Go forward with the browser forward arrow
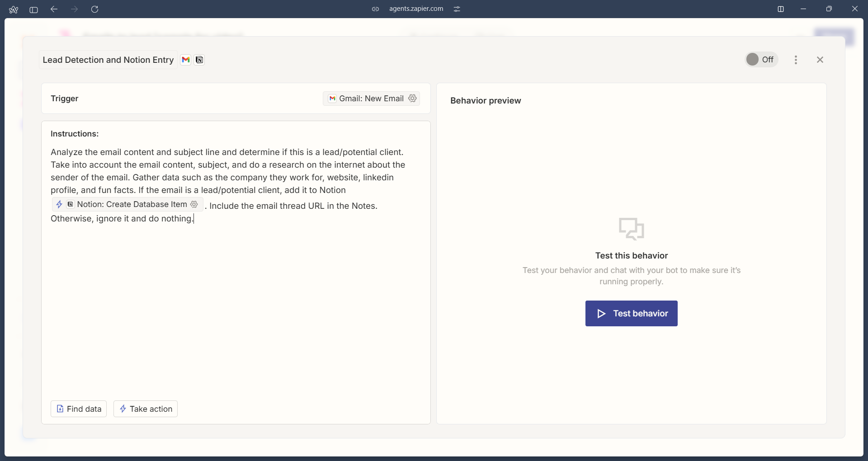This screenshot has height=461, width=868. (75, 9)
